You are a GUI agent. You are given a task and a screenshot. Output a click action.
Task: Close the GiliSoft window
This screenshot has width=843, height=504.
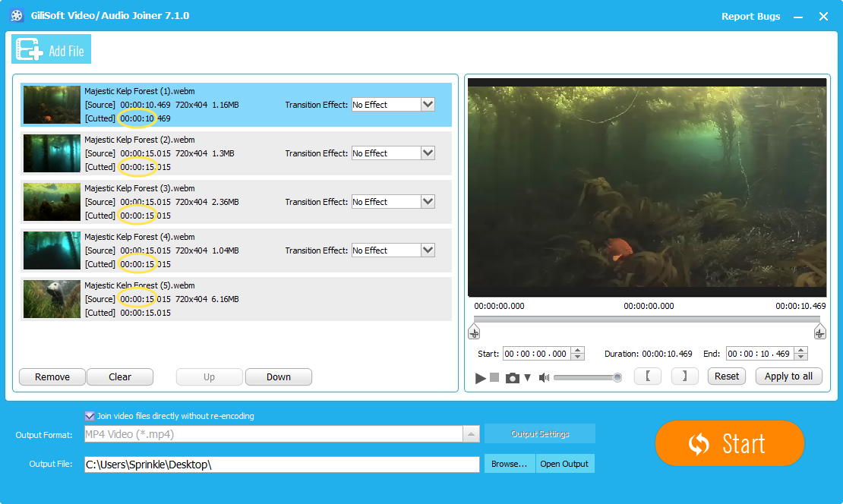823,17
